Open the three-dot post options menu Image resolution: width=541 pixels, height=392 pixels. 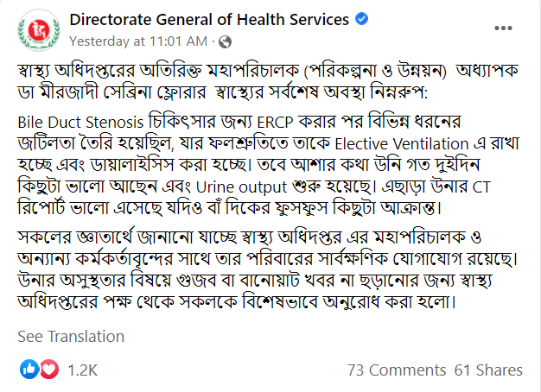[x=503, y=28]
